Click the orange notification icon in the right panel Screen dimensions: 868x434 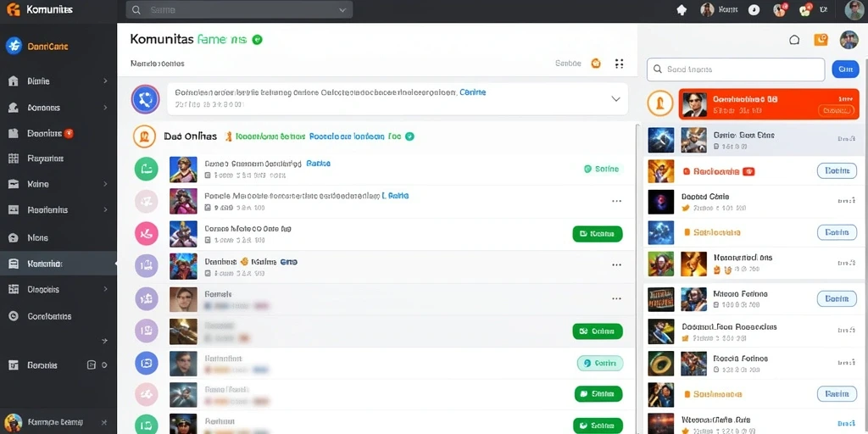(821, 39)
